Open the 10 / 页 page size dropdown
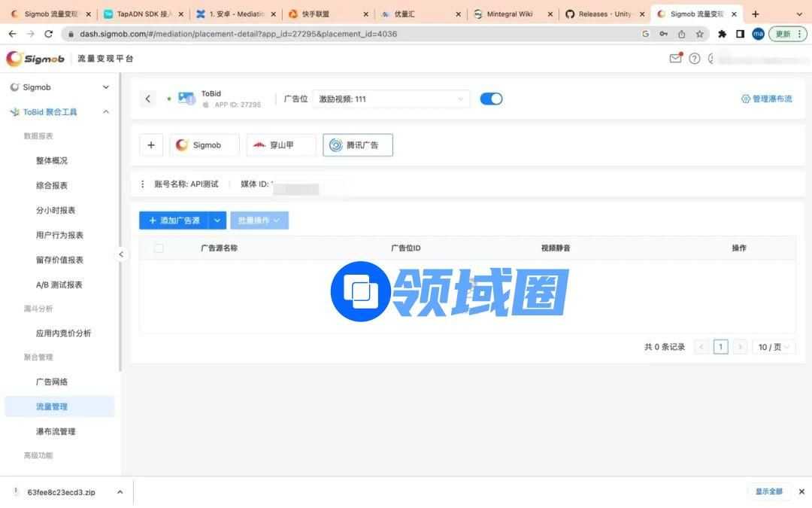This screenshot has height=508, width=812. pos(774,347)
